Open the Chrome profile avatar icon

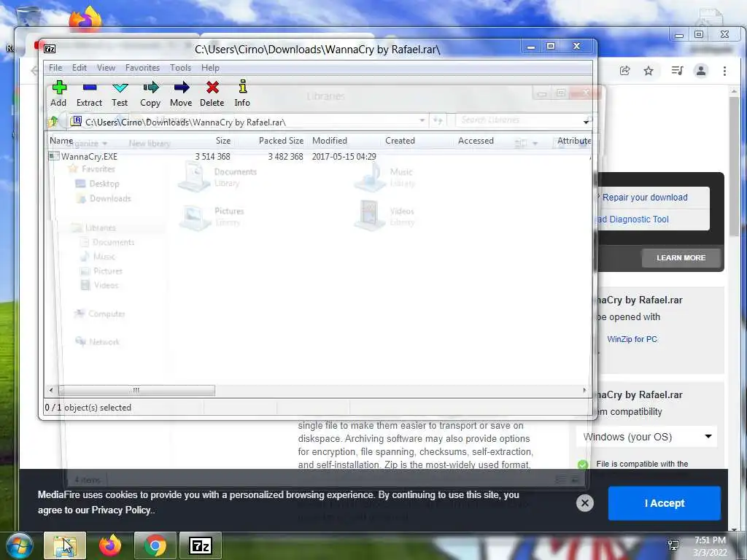(x=701, y=71)
